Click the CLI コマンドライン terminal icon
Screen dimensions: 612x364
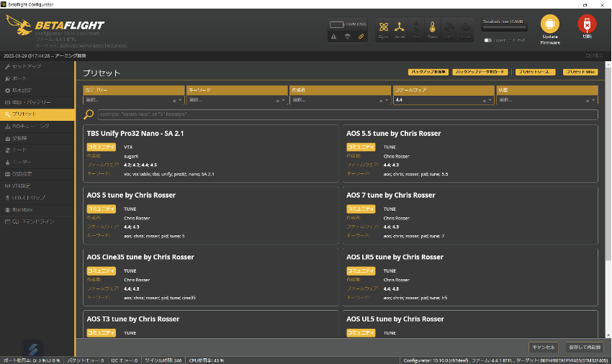[x=7, y=222]
